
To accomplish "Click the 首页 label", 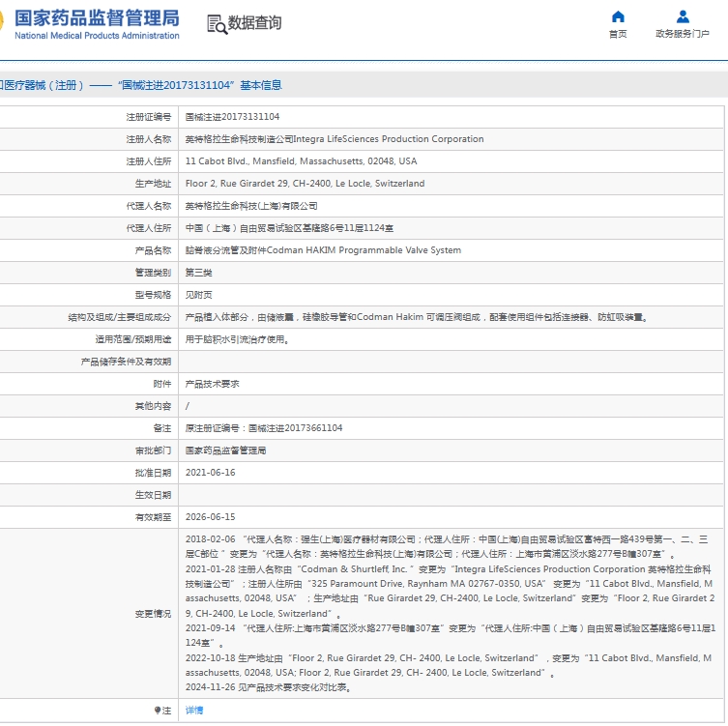I will pyautogui.click(x=618, y=34).
